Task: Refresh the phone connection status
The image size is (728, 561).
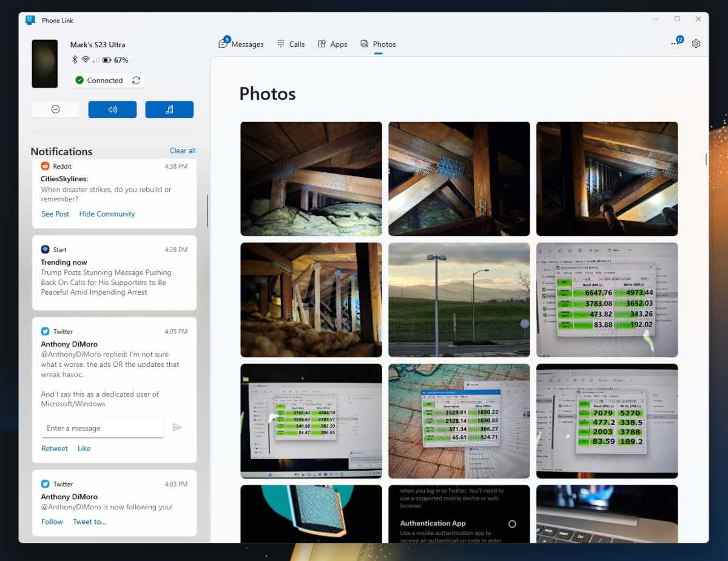Action: (136, 80)
